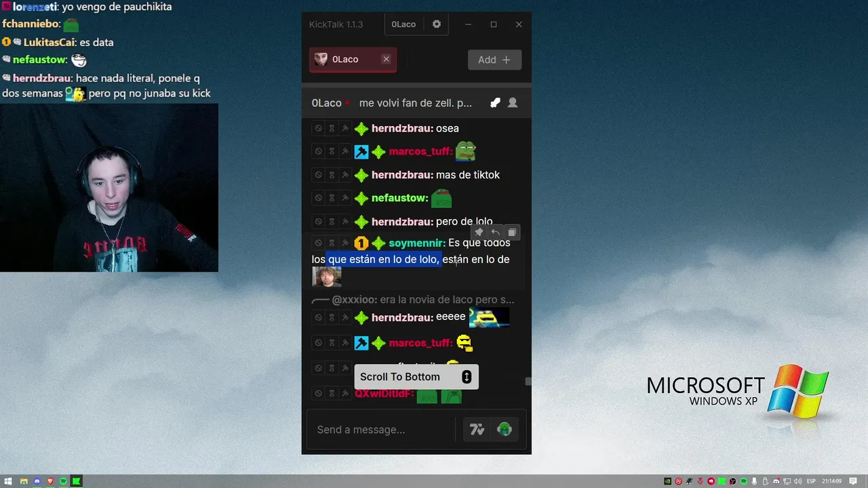Open the @xxxioo reply reference line
Image resolution: width=868 pixels, height=488 pixels.
tap(413, 300)
